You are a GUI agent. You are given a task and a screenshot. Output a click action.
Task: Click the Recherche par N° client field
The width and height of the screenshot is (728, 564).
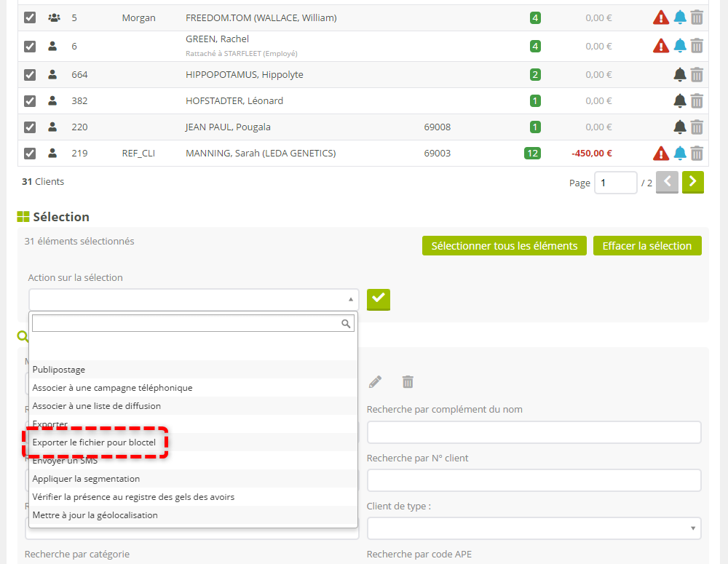pos(534,480)
